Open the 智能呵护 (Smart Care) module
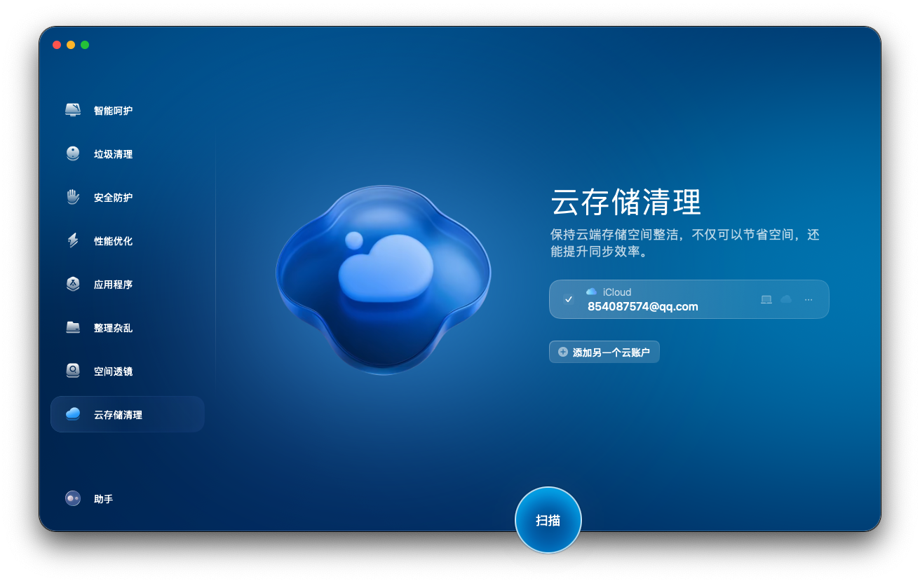 click(x=112, y=111)
